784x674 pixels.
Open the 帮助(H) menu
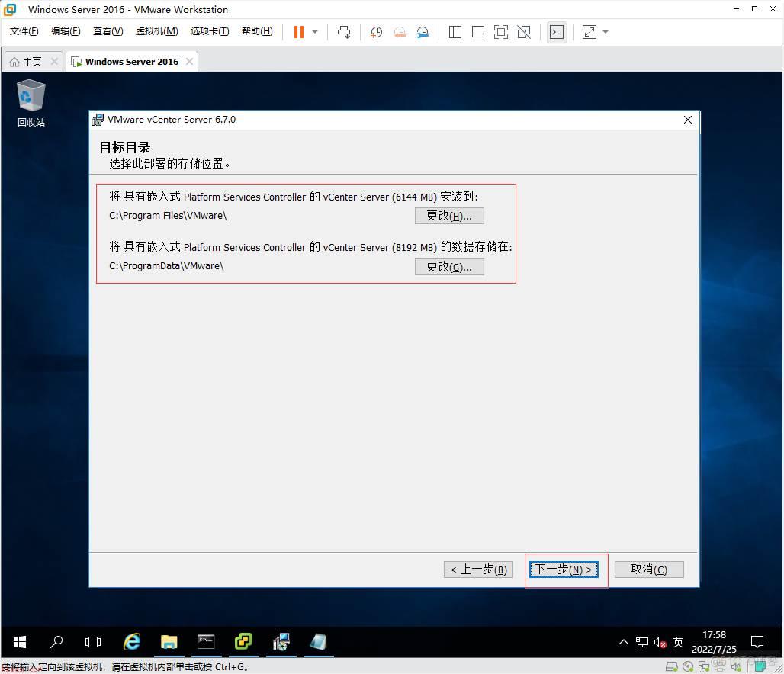tap(257, 31)
